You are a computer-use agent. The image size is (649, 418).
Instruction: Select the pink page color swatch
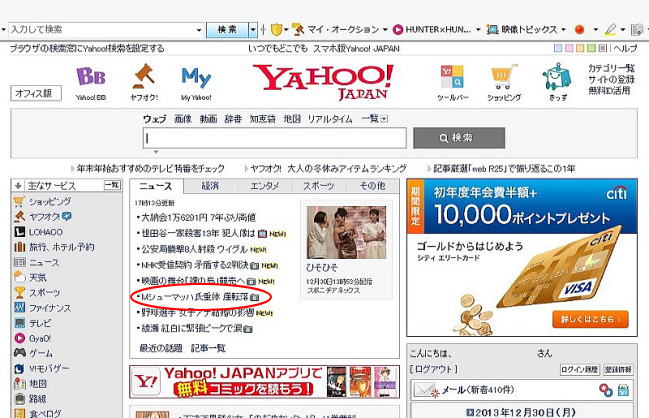[x=569, y=48]
